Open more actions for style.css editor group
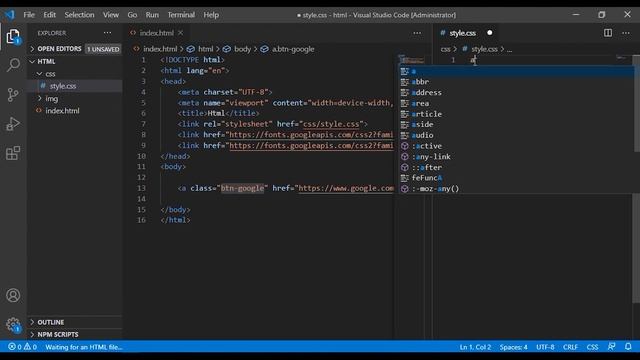This screenshot has width=640, height=360. pos(626,33)
